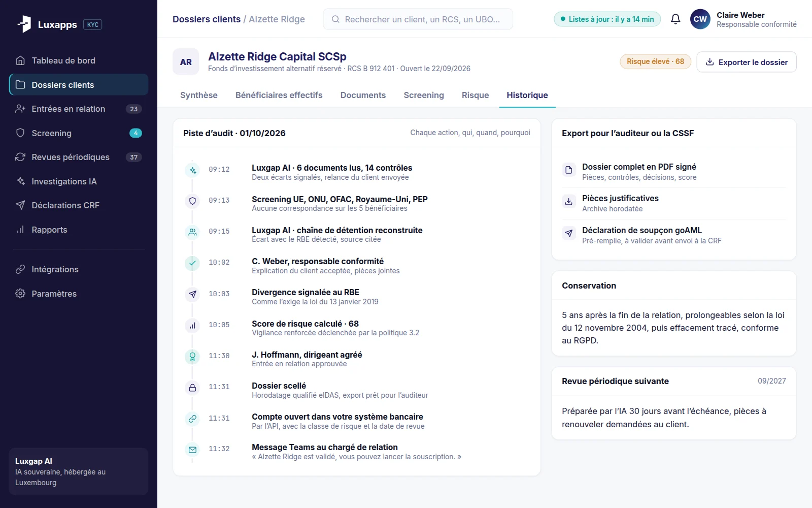Click the award icon at 11:30 entry
Viewport: 812px width, 508px height.
click(x=192, y=357)
